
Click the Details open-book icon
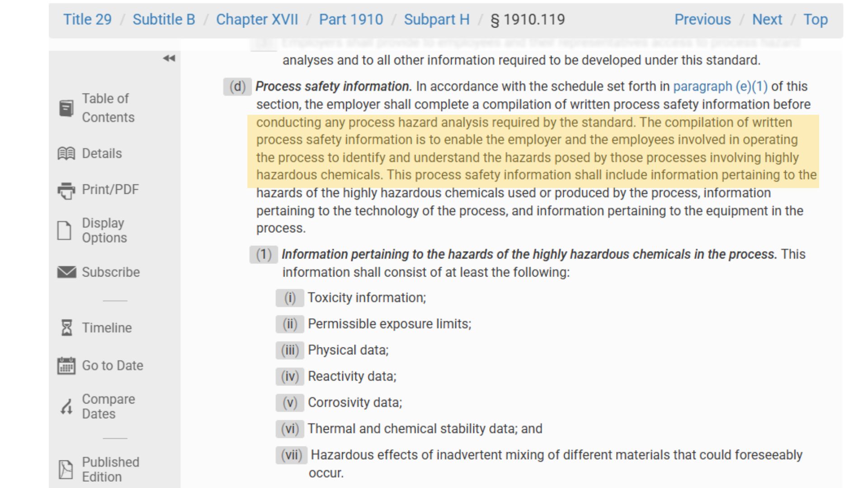pyautogui.click(x=66, y=154)
